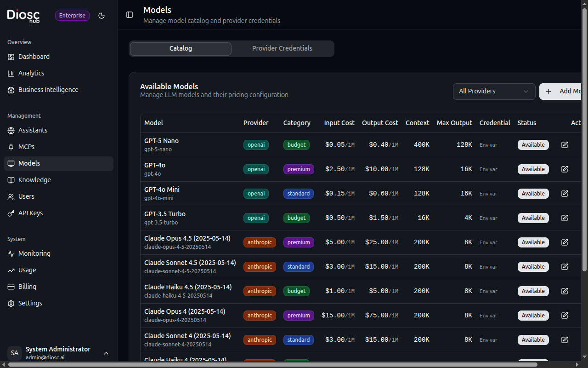The image size is (588, 368).
Task: Click the Enterprise plan badge
Action: click(72, 16)
